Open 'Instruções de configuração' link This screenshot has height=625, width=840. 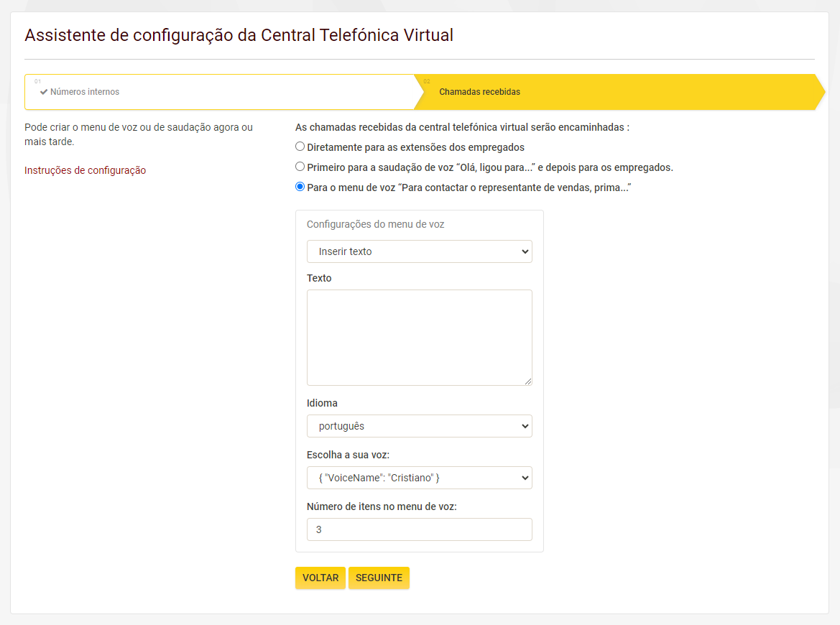[x=86, y=170]
